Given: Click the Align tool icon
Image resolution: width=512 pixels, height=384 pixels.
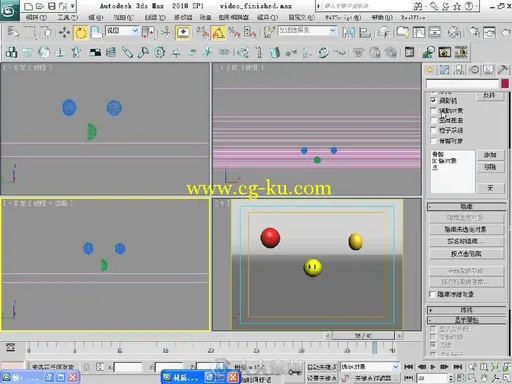Looking at the screenshot, I should (365, 32).
